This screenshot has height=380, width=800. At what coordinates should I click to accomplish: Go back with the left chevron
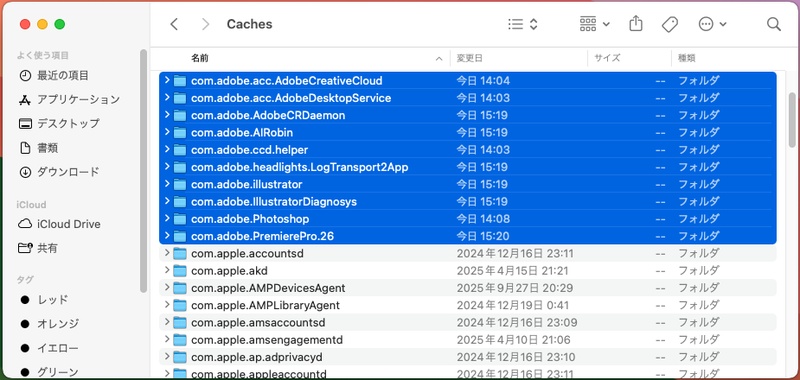coord(174,24)
